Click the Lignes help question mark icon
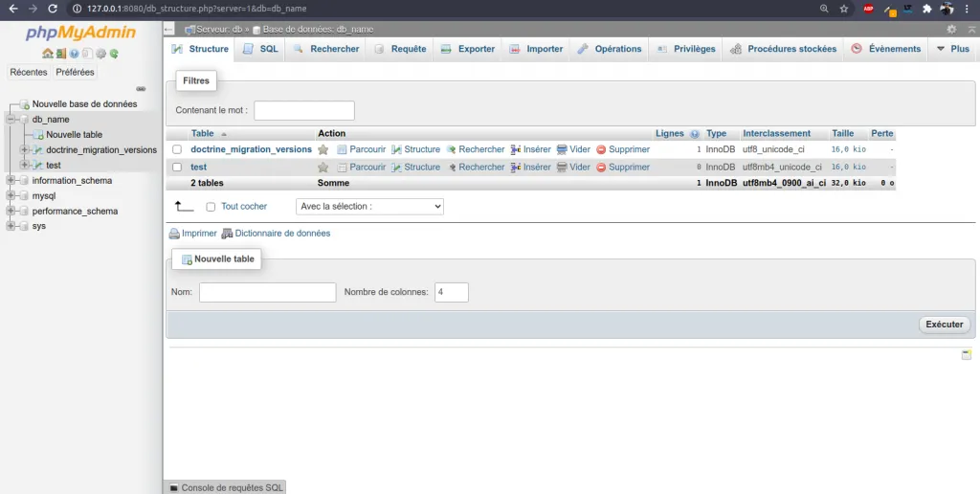This screenshot has height=494, width=980. pos(695,134)
